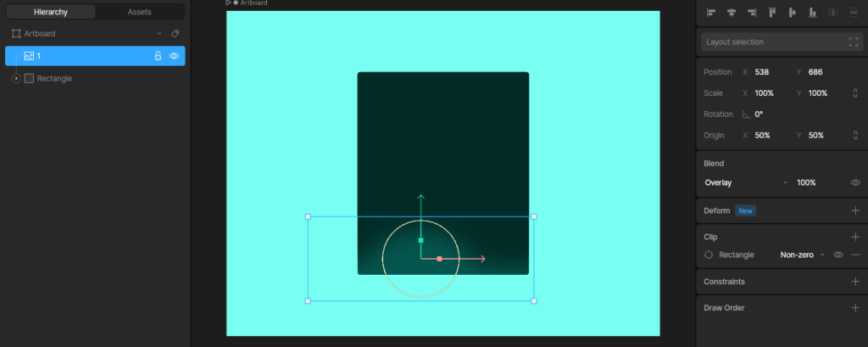Expand the Rectangle item in hierarchy
This screenshot has height=347, width=868.
point(16,79)
